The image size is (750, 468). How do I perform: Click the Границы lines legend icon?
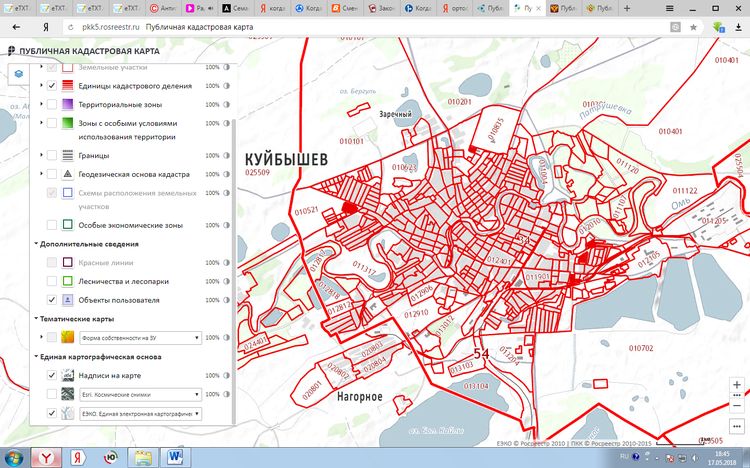(x=67, y=156)
